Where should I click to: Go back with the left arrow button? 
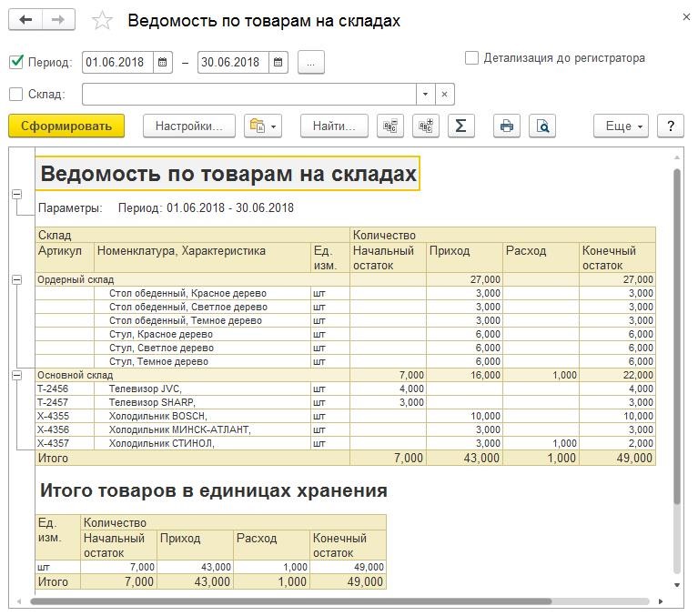(25, 20)
